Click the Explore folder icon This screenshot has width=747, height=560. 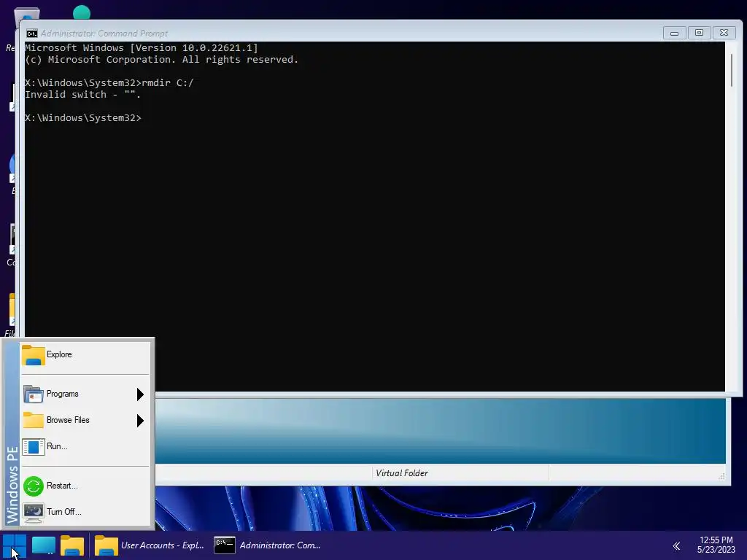(x=34, y=355)
